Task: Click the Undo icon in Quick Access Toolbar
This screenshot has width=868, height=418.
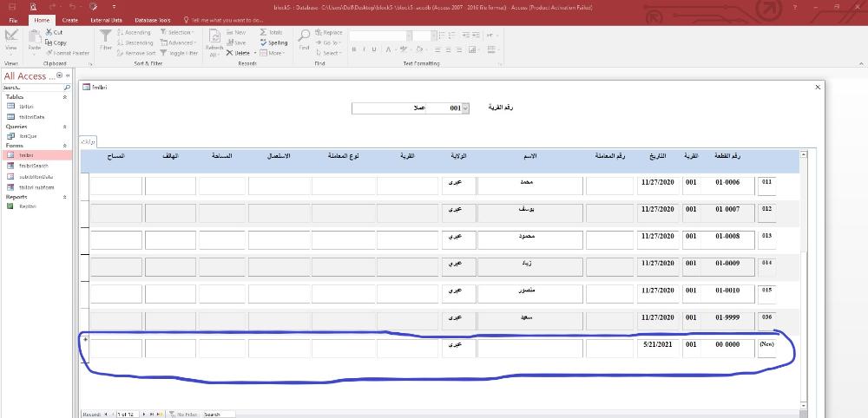Action: (x=74, y=7)
